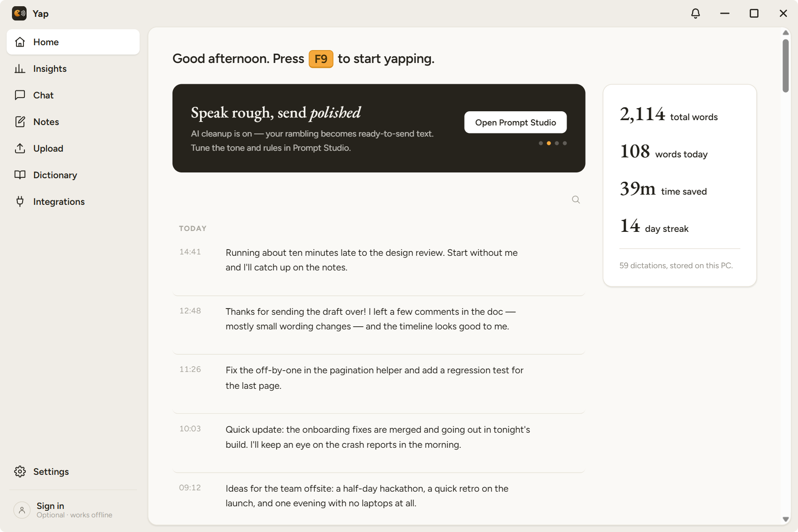Select the last carousel dot in banner
This screenshot has height=532, width=798.
[x=565, y=143]
